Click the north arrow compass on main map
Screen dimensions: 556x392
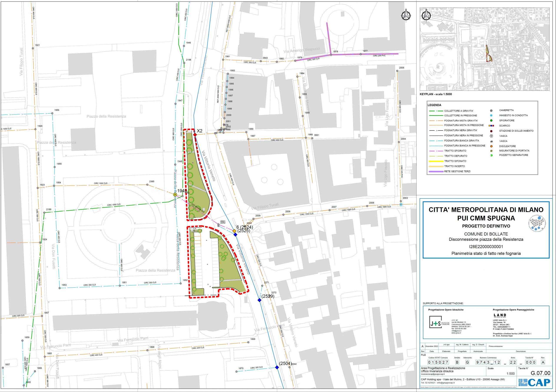point(406,15)
